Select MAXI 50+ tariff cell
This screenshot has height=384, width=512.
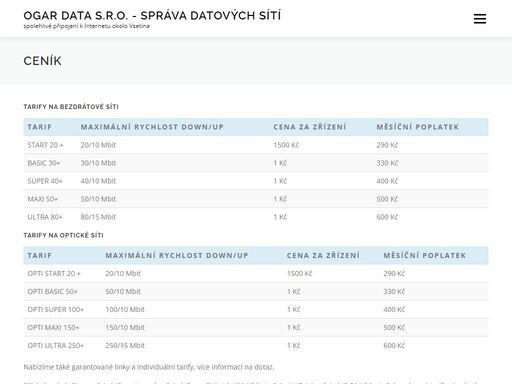(43, 199)
